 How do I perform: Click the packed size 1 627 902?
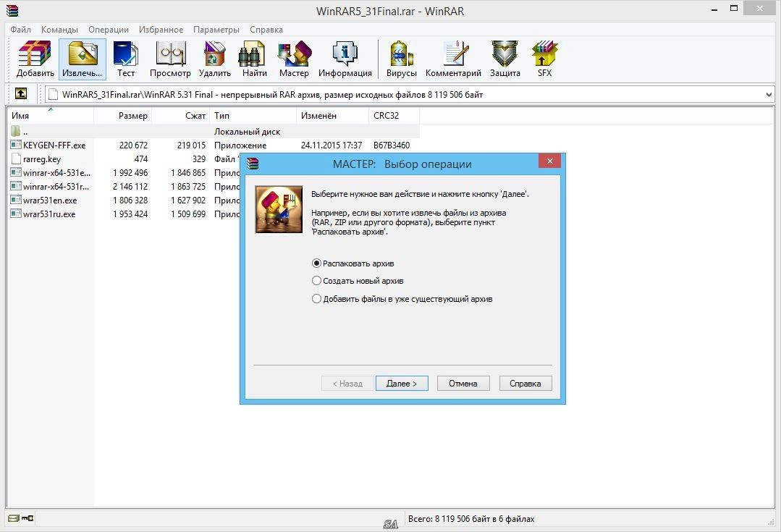[188, 200]
